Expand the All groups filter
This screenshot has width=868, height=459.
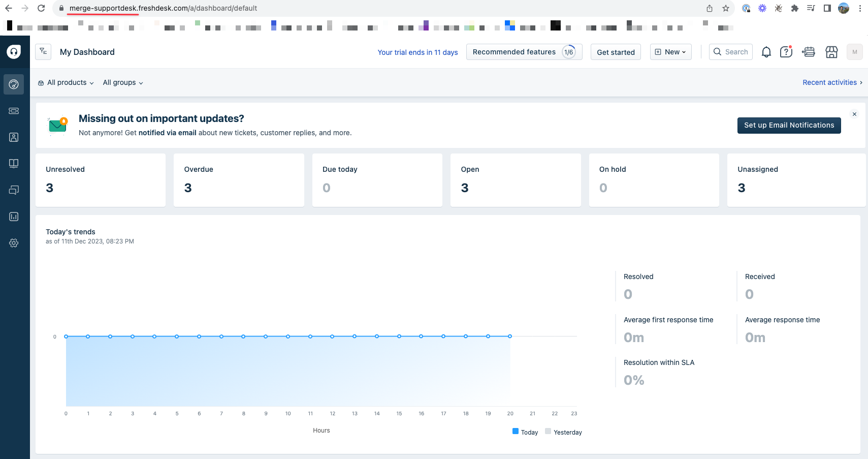[123, 82]
